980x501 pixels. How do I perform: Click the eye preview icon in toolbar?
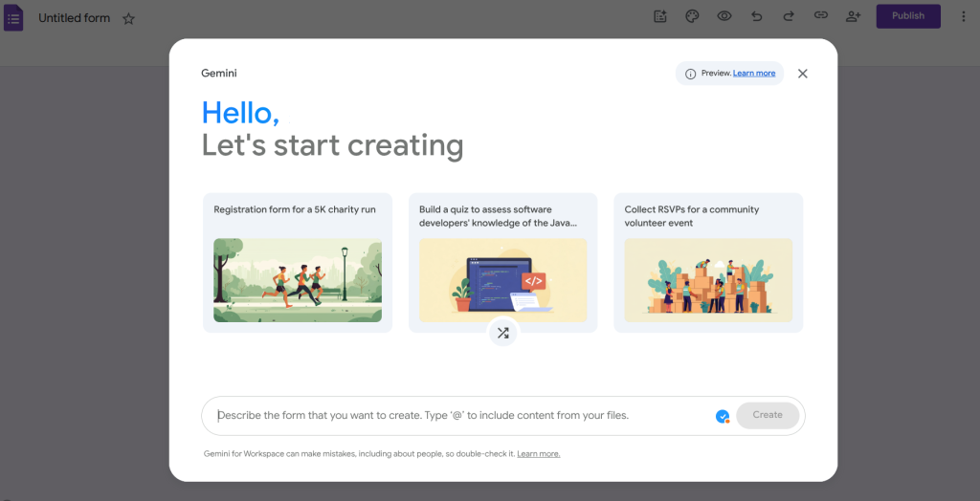click(724, 16)
